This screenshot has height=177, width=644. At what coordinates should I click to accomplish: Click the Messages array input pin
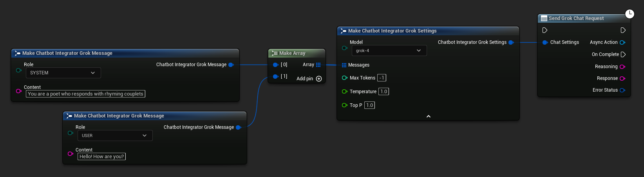click(344, 65)
